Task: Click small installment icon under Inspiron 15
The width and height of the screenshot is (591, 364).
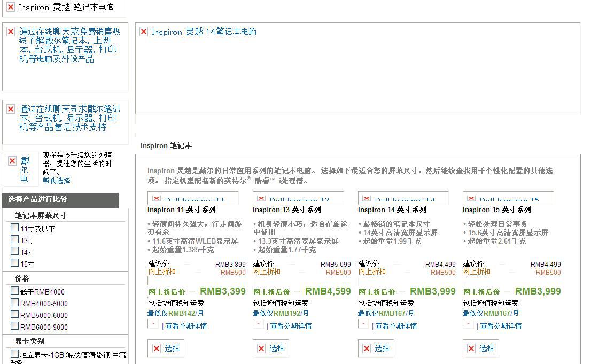Action: tap(468, 323)
